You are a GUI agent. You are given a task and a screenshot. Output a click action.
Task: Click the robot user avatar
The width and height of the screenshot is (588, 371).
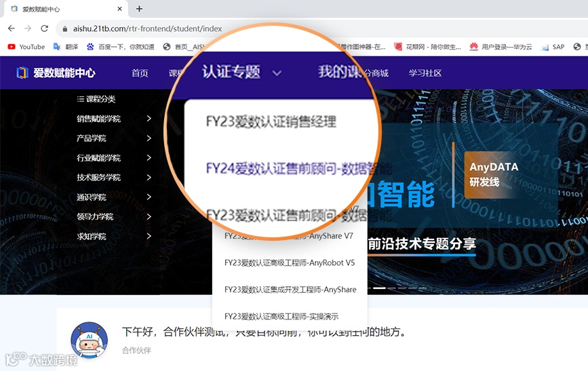point(90,340)
